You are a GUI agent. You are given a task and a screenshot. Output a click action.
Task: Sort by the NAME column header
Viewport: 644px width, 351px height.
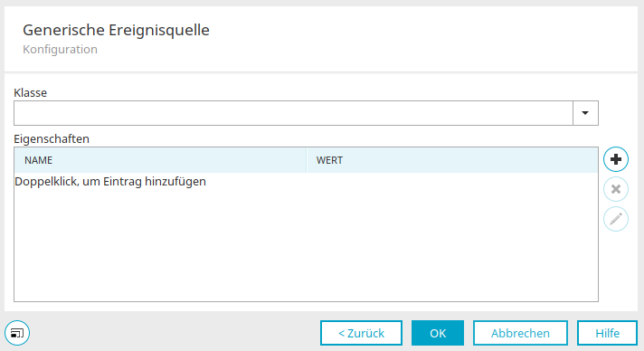pyautogui.click(x=160, y=160)
